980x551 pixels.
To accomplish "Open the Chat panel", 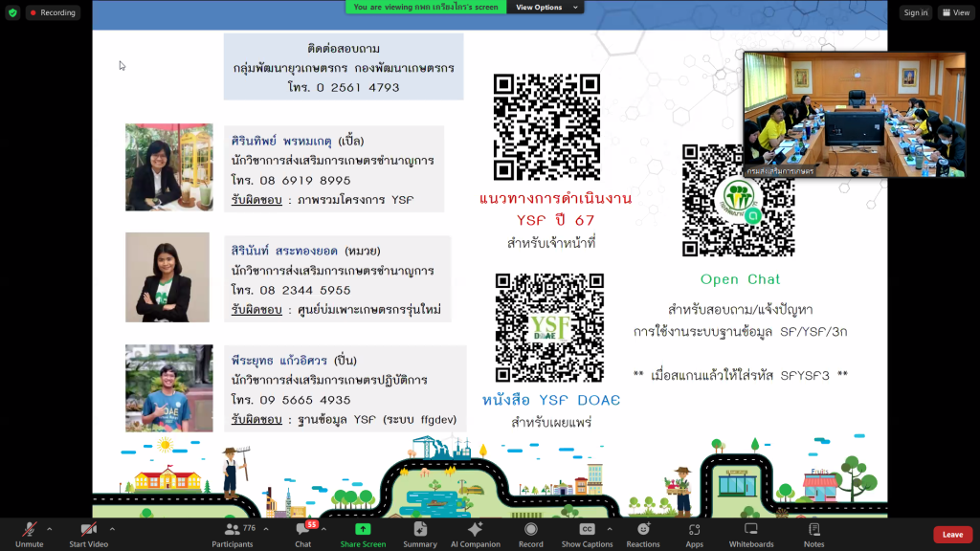I will point(303,535).
